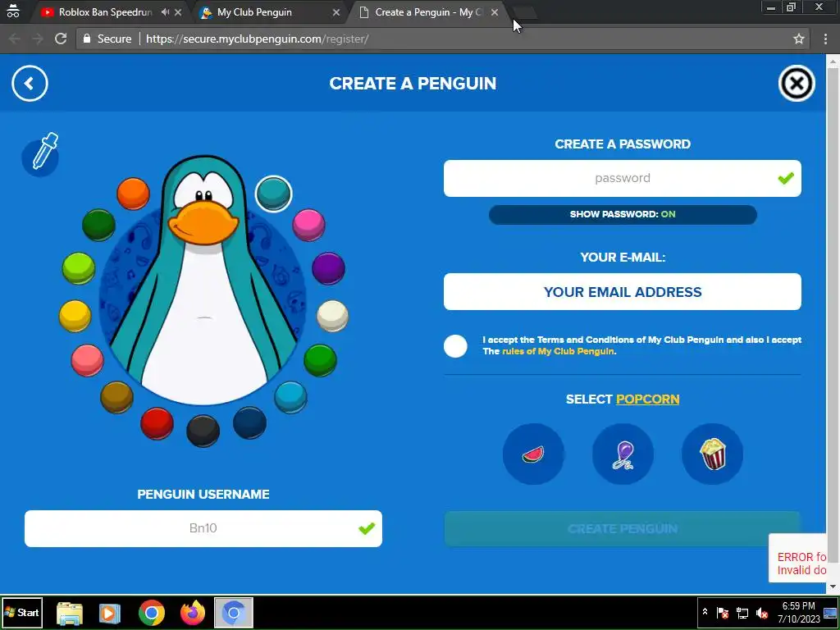Pick the peach pink penguin color
Viewport: 840px width, 630px height.
(x=87, y=360)
